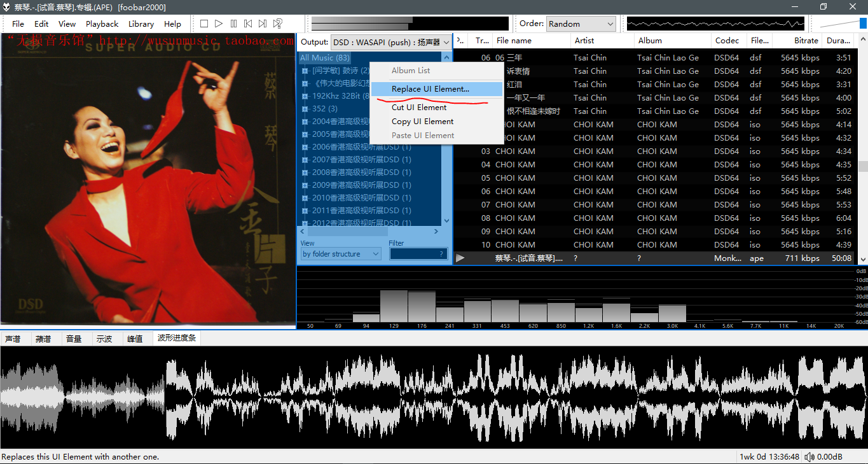868x464 pixels.
Task: Click the Play button in toolbar
Action: coord(219,24)
